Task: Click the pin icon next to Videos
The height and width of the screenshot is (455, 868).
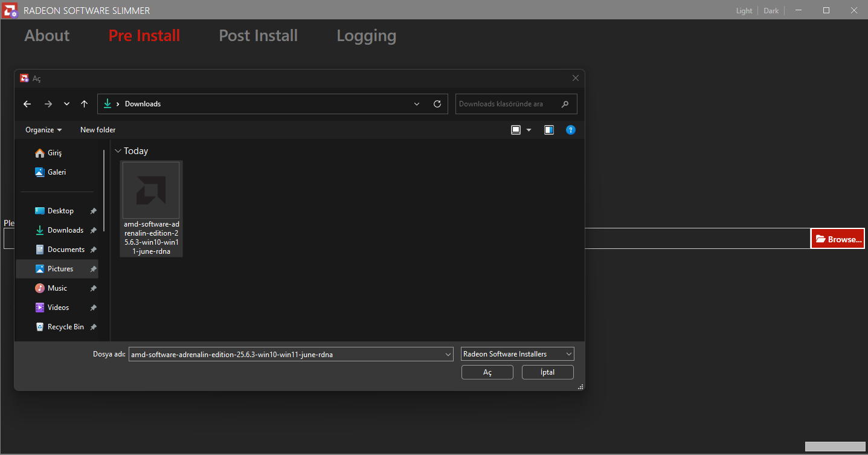Action: click(93, 308)
